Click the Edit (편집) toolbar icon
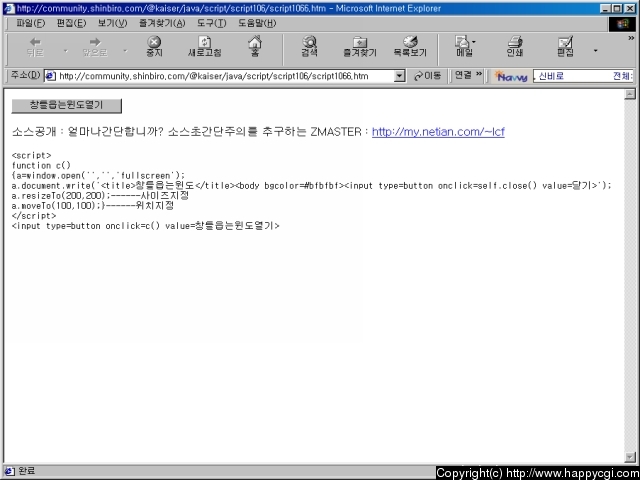Screen dimensions: 640x480 [x=565, y=47]
